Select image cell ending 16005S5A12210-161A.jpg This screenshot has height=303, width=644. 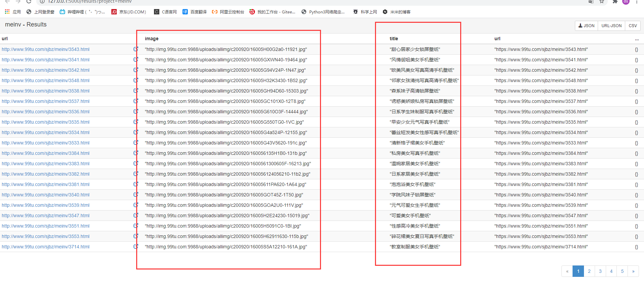tap(226, 247)
